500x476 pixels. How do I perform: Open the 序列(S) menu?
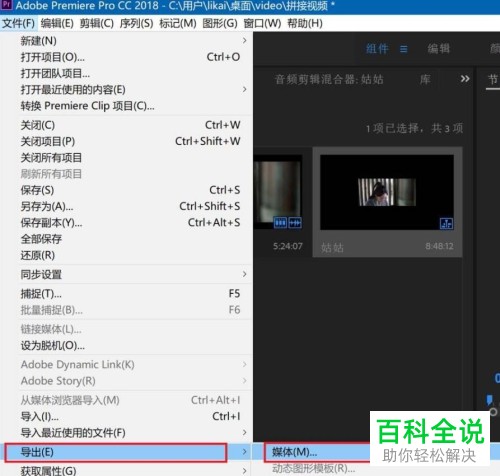(x=136, y=23)
